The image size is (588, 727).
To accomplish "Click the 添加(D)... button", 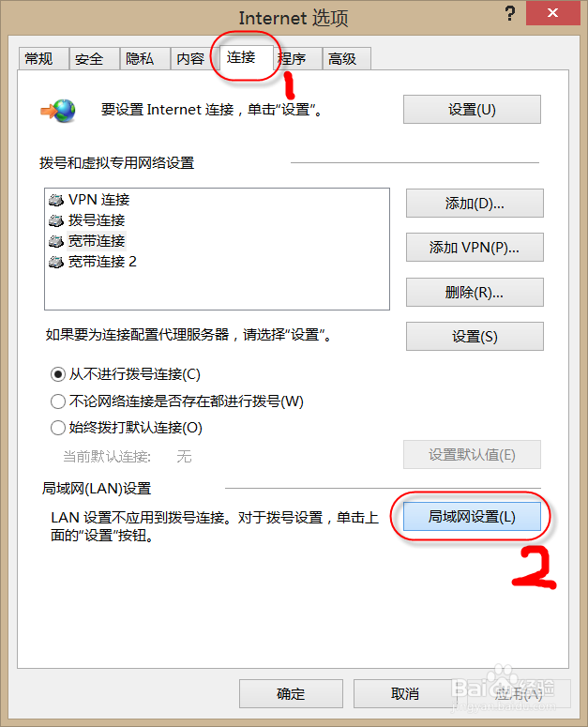I will (475, 203).
